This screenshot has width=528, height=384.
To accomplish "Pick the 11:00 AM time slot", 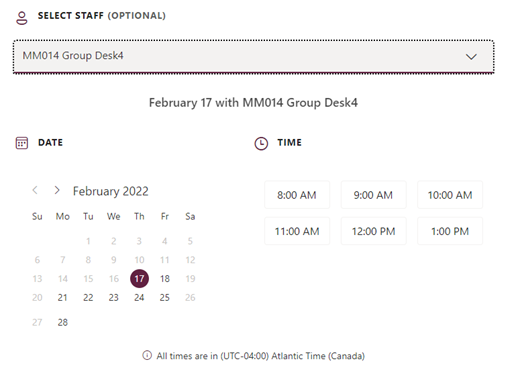I will click(x=297, y=231).
